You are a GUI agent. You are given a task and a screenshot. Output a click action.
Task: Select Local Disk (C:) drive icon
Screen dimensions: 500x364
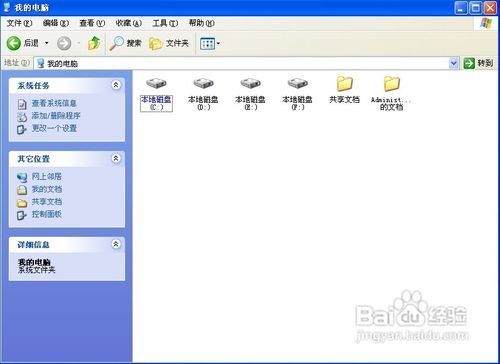coord(156,83)
